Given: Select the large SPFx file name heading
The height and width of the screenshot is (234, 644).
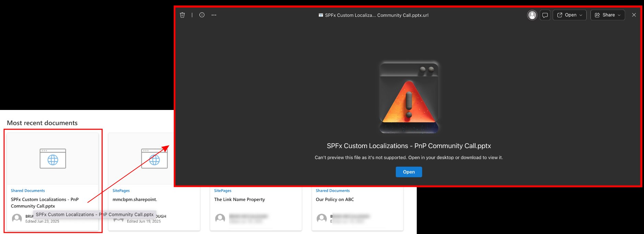Looking at the screenshot, I should click(409, 146).
